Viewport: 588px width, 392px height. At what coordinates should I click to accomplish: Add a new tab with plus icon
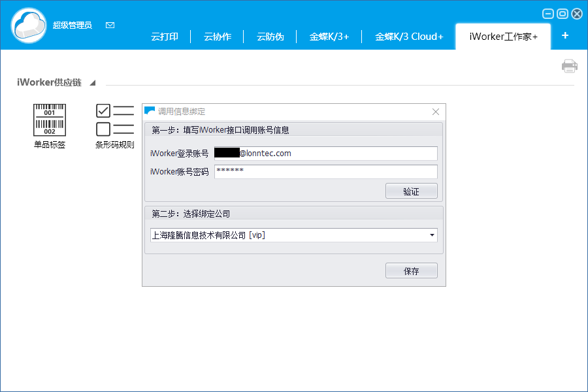565,36
